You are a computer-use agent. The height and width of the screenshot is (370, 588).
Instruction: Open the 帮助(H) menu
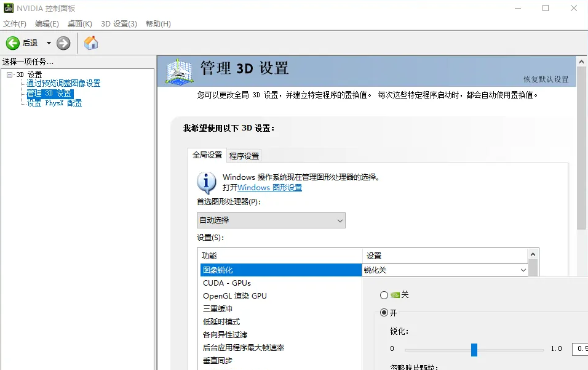(158, 23)
